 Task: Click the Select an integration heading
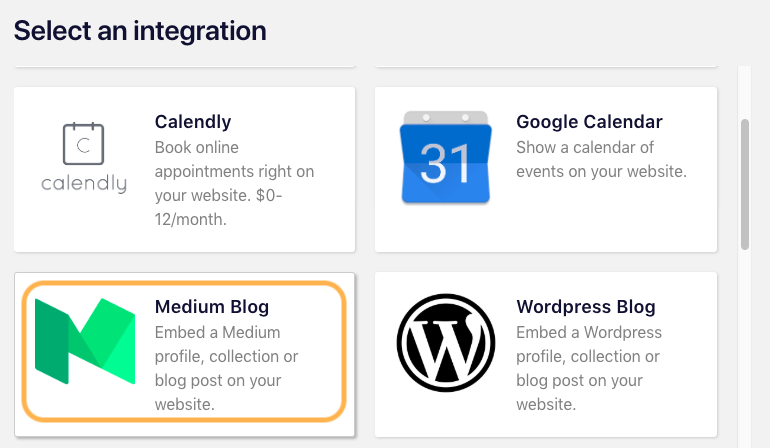click(140, 31)
